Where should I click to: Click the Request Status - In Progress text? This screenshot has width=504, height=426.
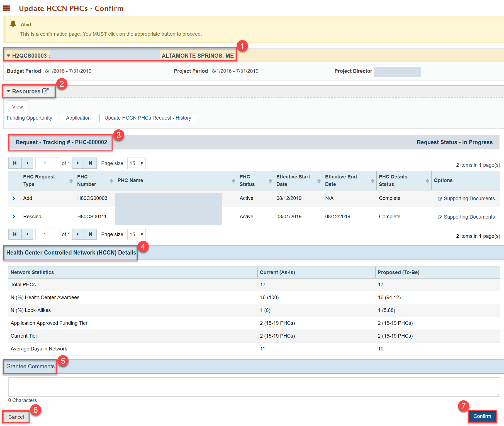pos(455,142)
